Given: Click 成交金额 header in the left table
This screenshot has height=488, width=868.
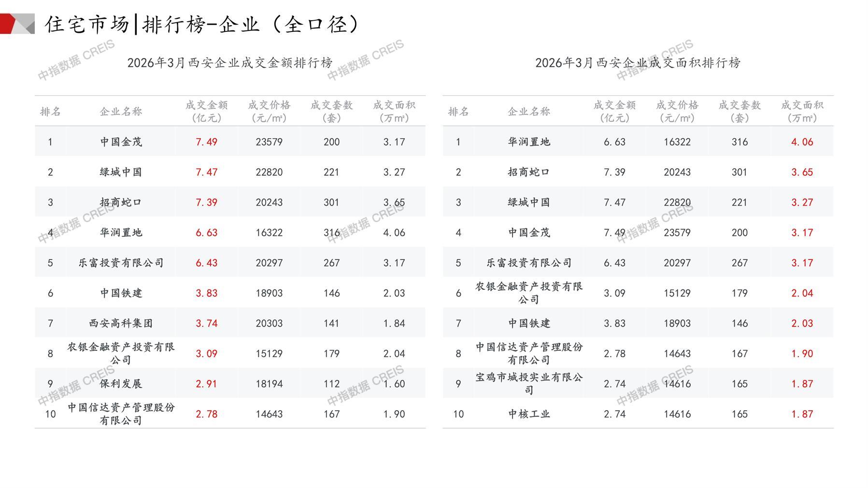Looking at the screenshot, I should pyautogui.click(x=206, y=111).
